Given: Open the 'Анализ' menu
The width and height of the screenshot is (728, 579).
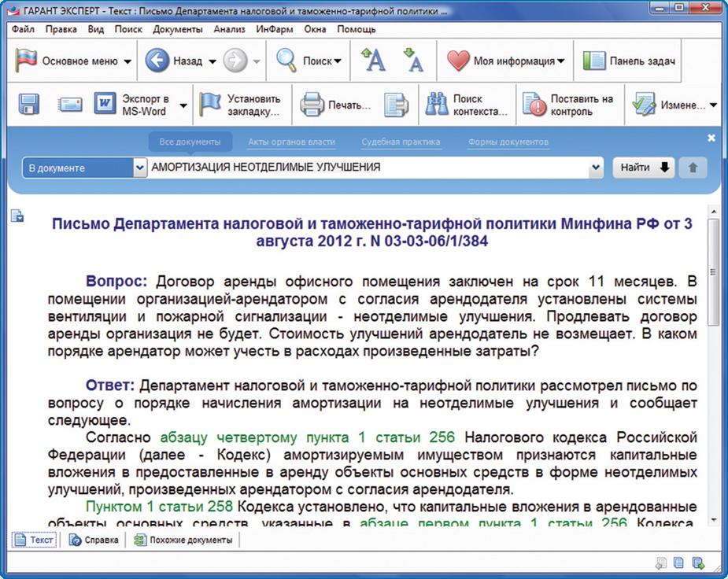Looking at the screenshot, I should coord(229,29).
